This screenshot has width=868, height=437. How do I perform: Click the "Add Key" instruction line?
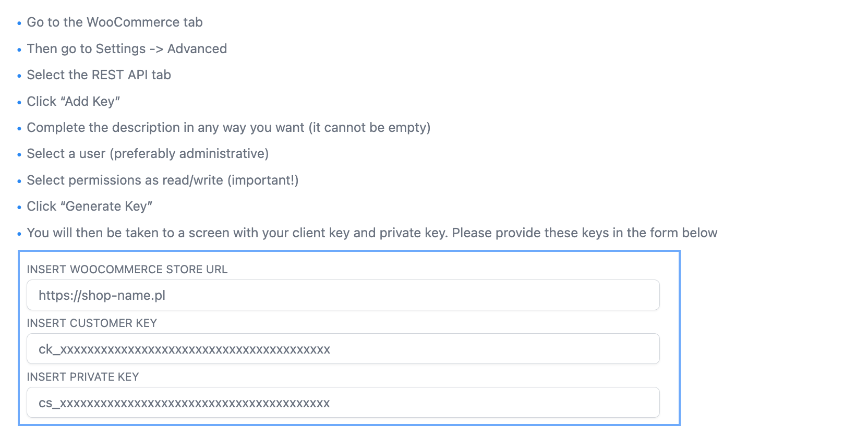(x=74, y=102)
